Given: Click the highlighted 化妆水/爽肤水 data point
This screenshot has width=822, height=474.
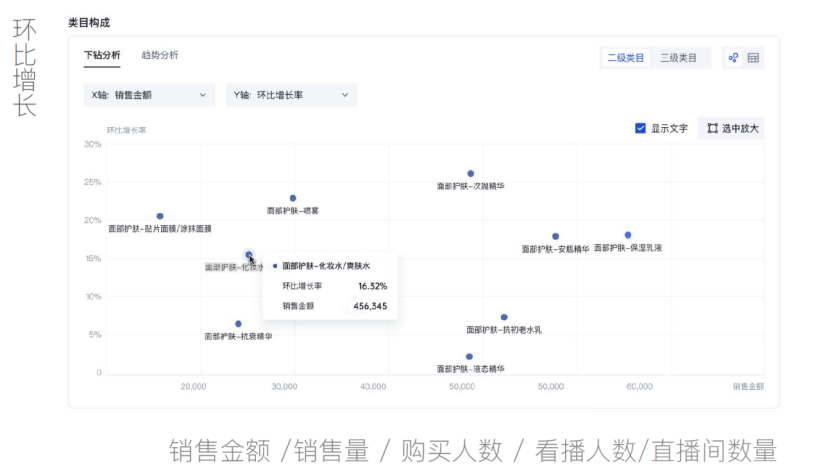Looking at the screenshot, I should 249,255.
